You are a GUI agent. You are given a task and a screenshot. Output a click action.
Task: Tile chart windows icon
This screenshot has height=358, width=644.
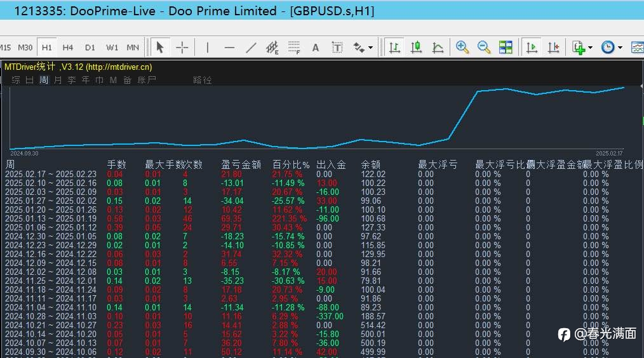[506, 48]
